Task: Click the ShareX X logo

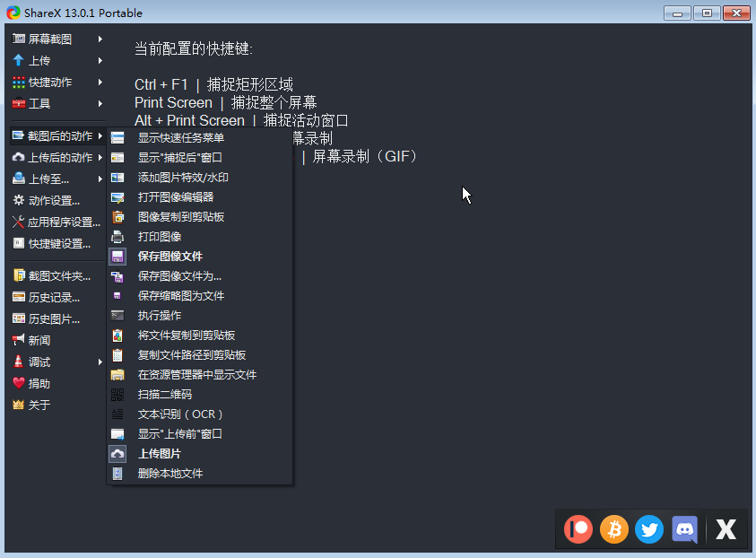Action: pos(724,529)
